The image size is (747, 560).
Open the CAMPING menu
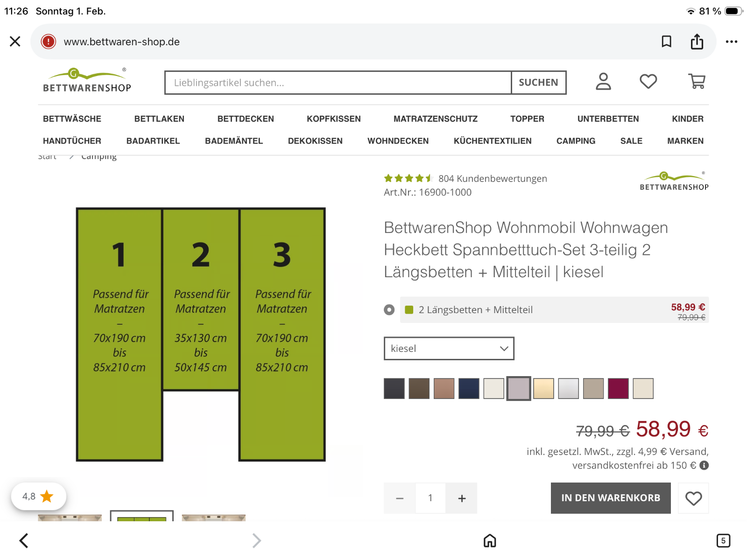click(x=576, y=141)
